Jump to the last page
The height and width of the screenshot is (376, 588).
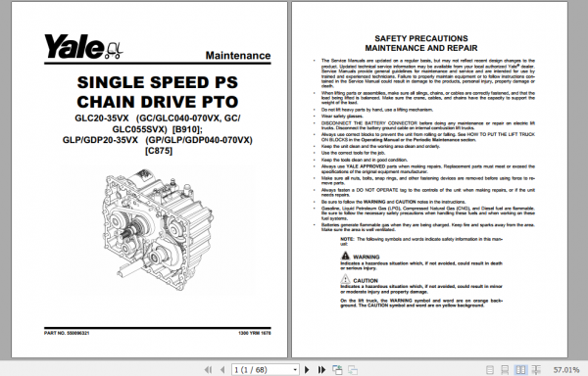(321, 370)
